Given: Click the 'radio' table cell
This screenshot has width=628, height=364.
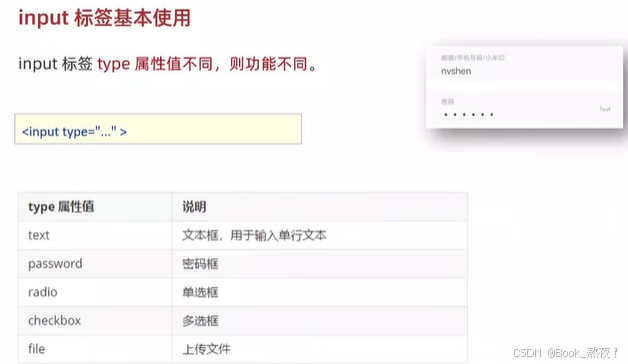Looking at the screenshot, I should point(95,292).
